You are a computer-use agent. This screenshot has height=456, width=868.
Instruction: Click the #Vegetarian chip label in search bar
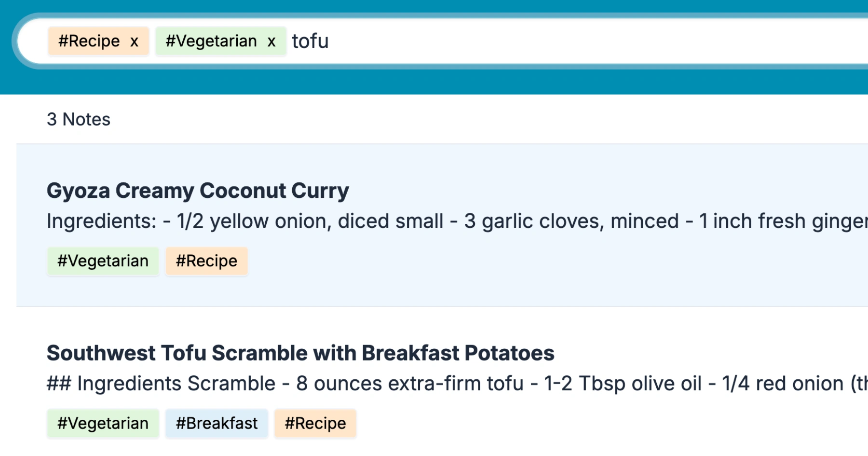[x=211, y=41]
